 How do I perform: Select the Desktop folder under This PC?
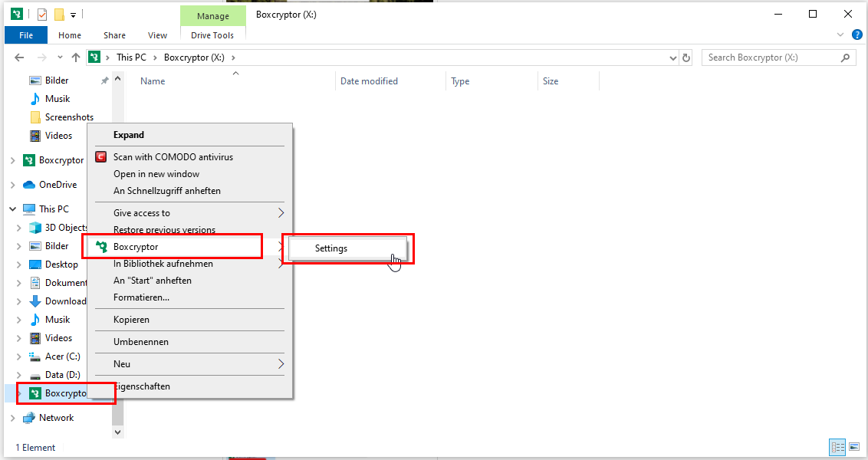point(61,264)
